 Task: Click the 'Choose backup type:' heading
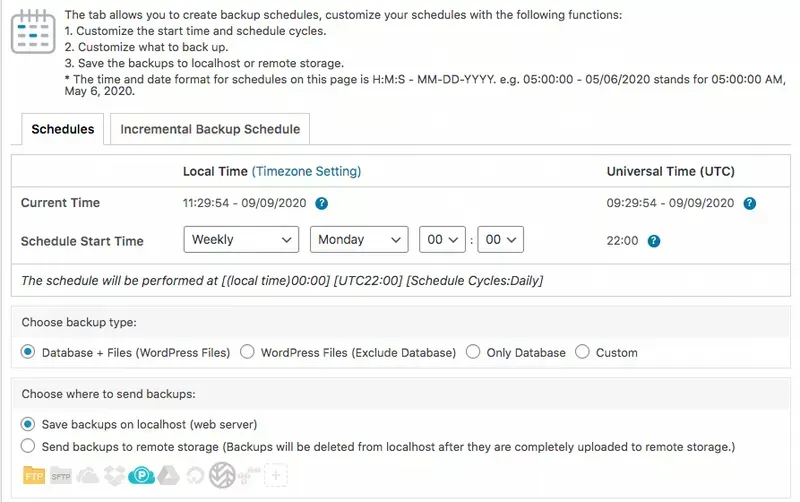(x=79, y=322)
